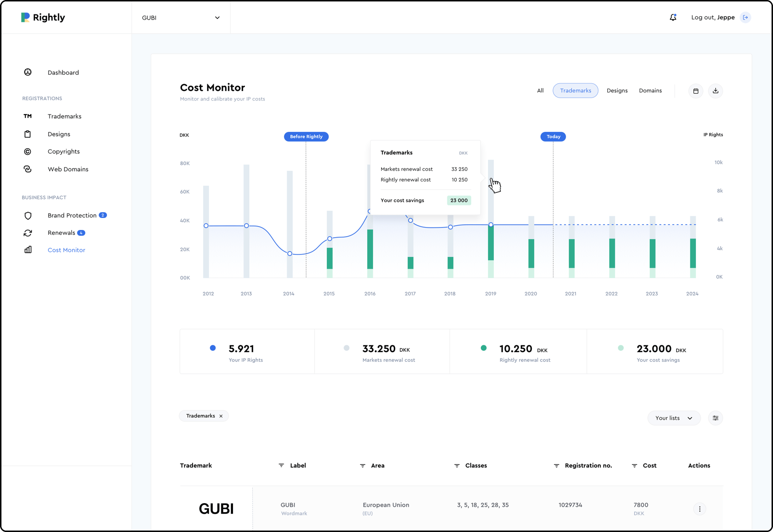Click filter icon beside Classes column
Image resolution: width=773 pixels, height=532 pixels.
[x=457, y=466]
